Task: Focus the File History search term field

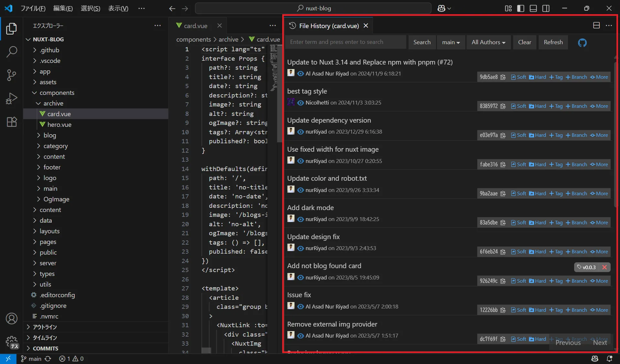Action: [x=346, y=42]
